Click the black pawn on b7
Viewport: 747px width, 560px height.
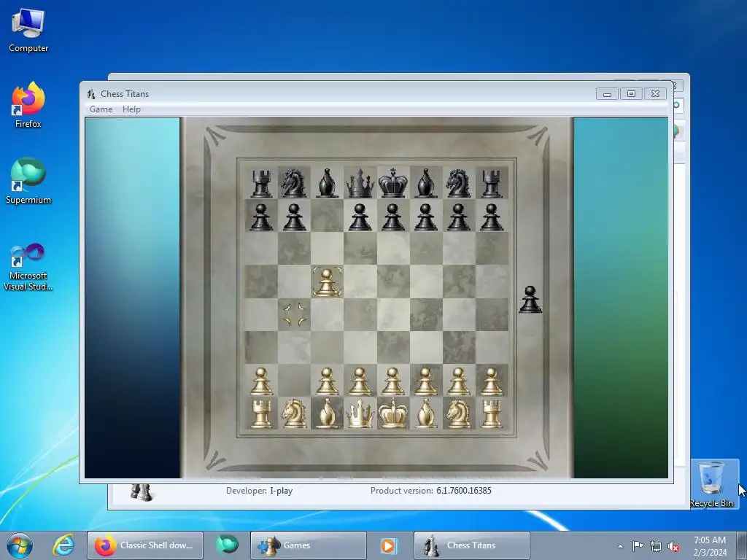[x=294, y=217]
